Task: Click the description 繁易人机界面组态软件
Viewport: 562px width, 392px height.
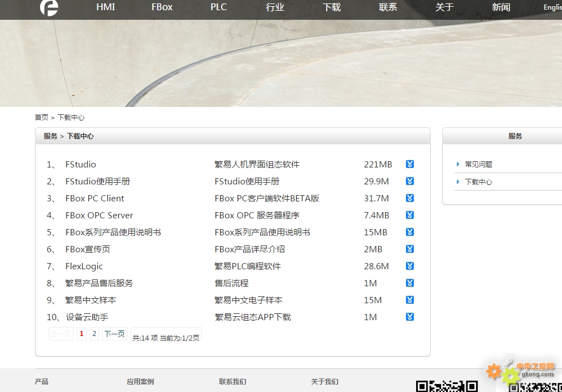Action: 257,164
